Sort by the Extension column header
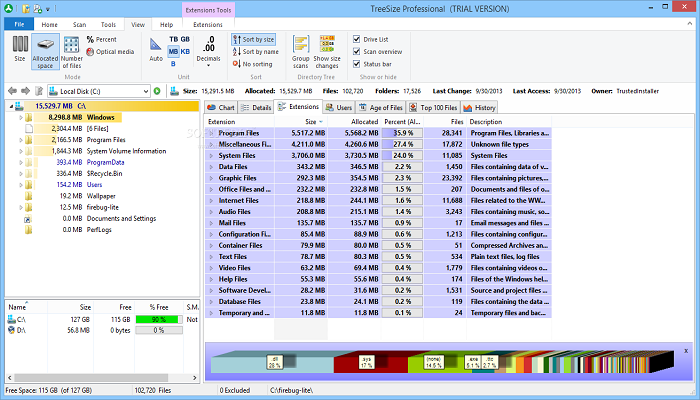Viewport: 700px width, 400px height. pyautogui.click(x=240, y=122)
